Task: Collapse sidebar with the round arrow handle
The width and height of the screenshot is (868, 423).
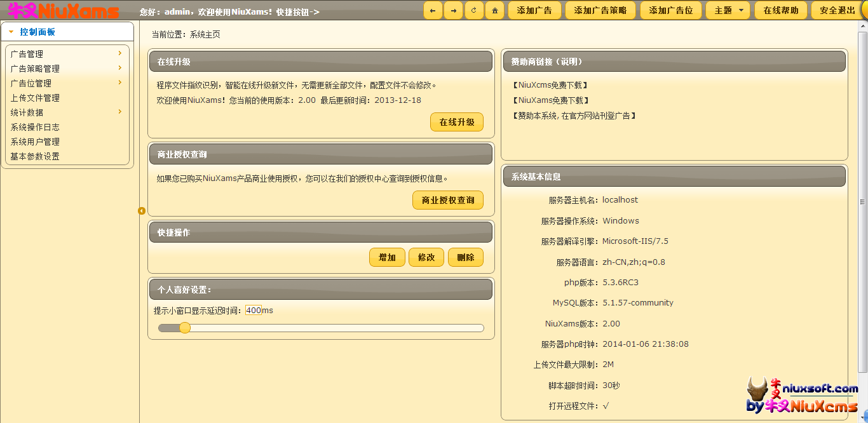Action: click(142, 211)
